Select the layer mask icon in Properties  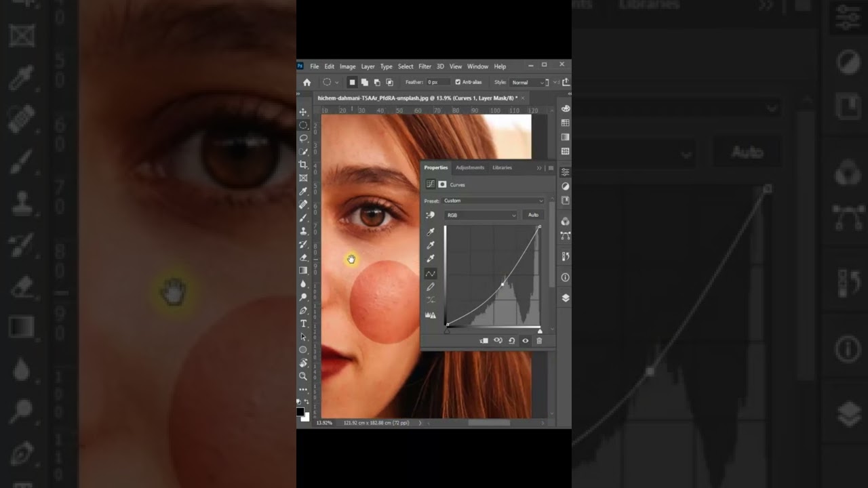tap(442, 184)
